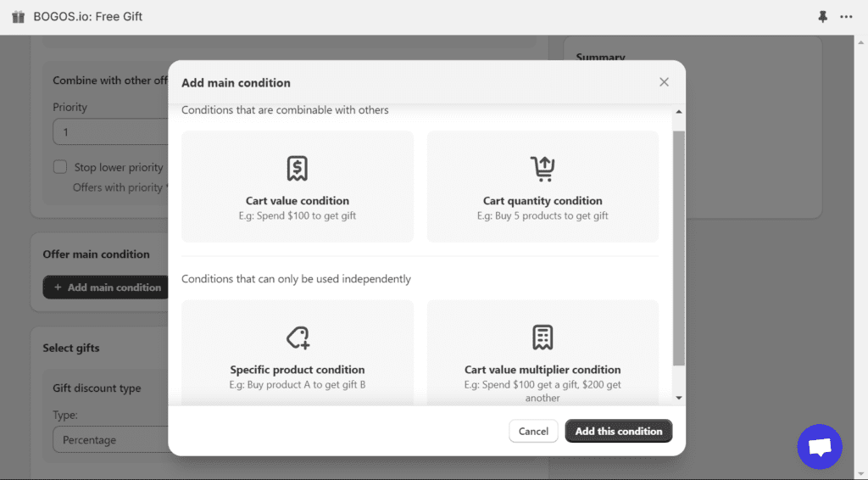Click the cart value receipt dollar icon
Viewport: 868px width, 480px height.
tap(297, 169)
